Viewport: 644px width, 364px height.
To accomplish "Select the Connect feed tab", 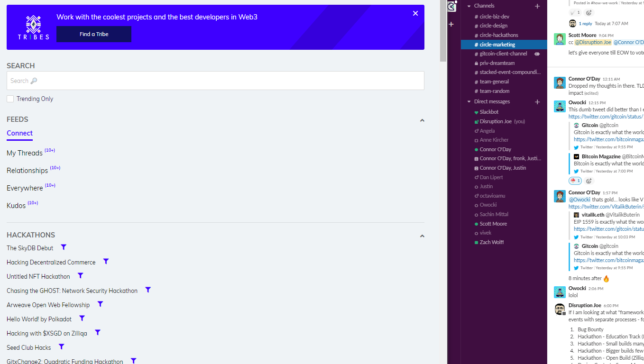I will pos(20,133).
